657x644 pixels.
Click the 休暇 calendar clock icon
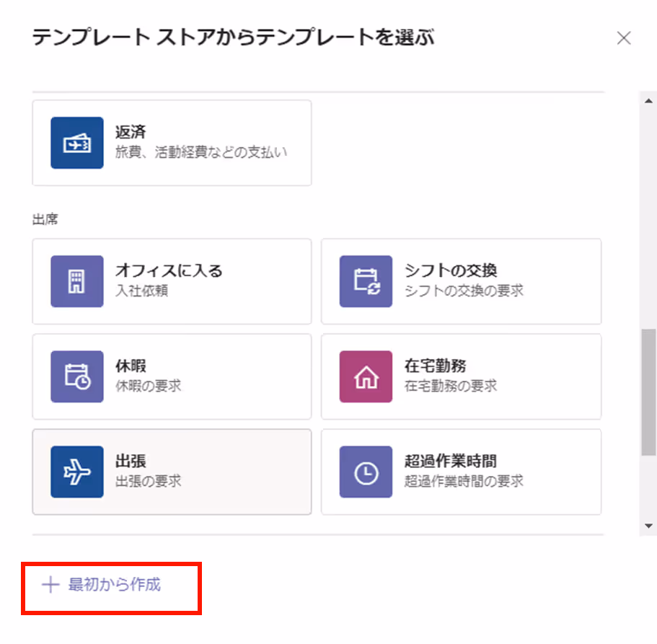tap(77, 376)
